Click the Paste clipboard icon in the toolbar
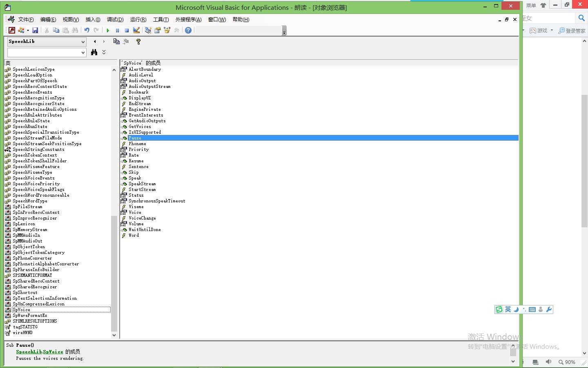Image resolution: width=588 pixels, height=368 pixels. point(65,30)
